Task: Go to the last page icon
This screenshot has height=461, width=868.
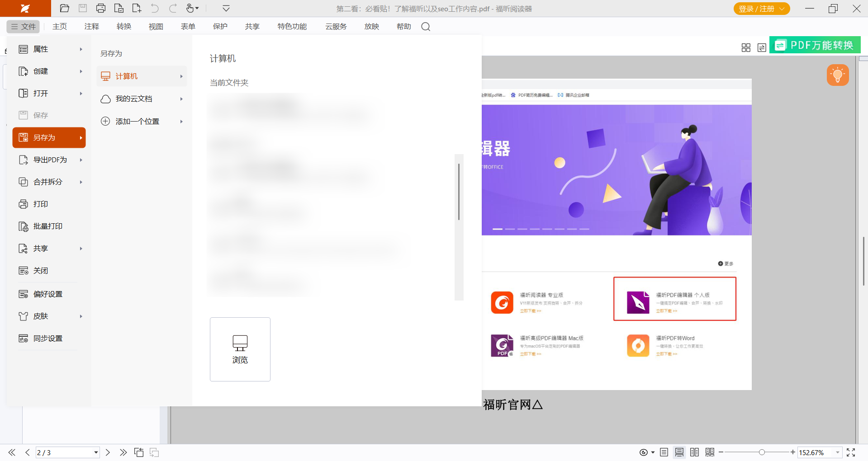Action: click(123, 452)
